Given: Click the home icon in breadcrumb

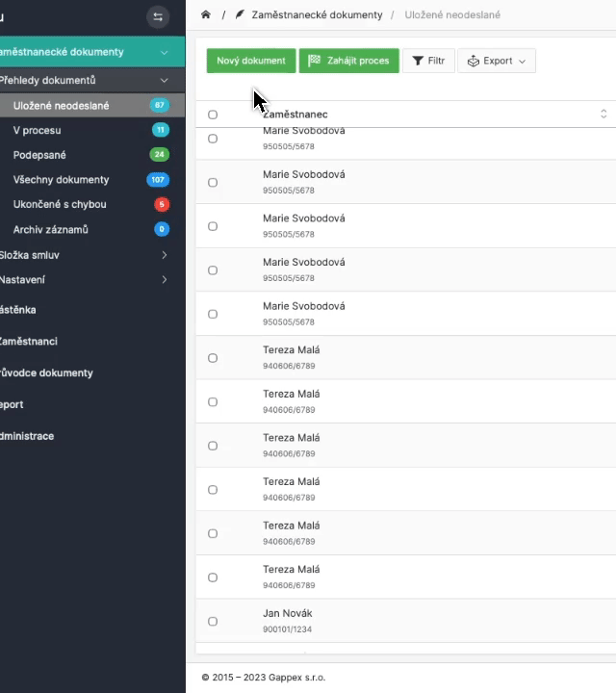Looking at the screenshot, I should (206, 15).
